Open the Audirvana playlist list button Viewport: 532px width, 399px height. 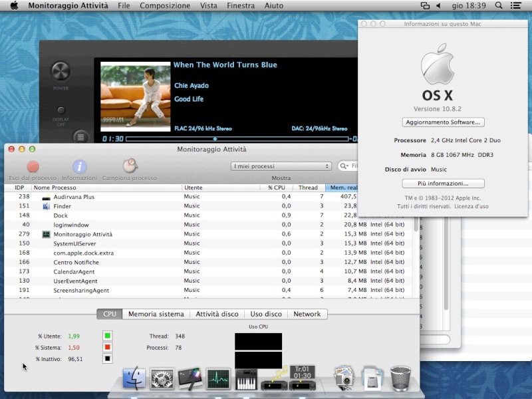[x=80, y=137]
